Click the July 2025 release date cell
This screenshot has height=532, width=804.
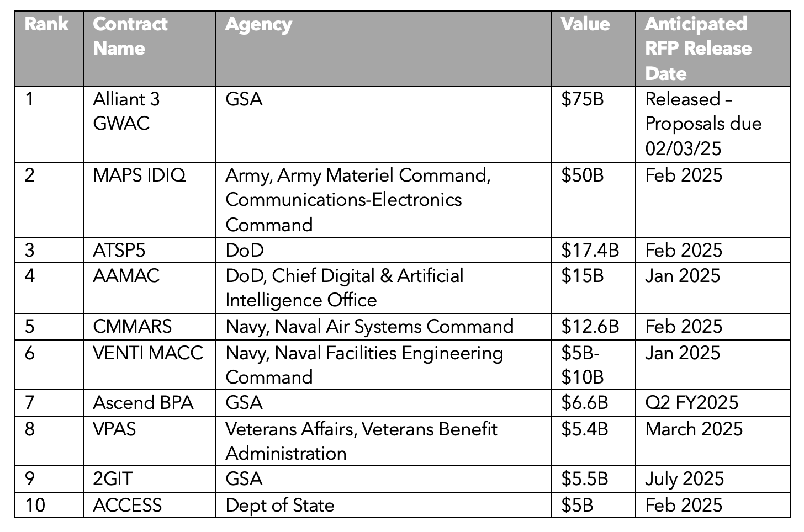(712, 478)
